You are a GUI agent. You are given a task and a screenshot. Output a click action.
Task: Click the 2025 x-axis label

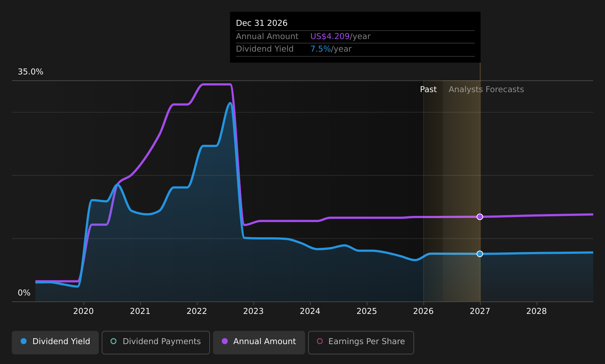[x=367, y=311]
